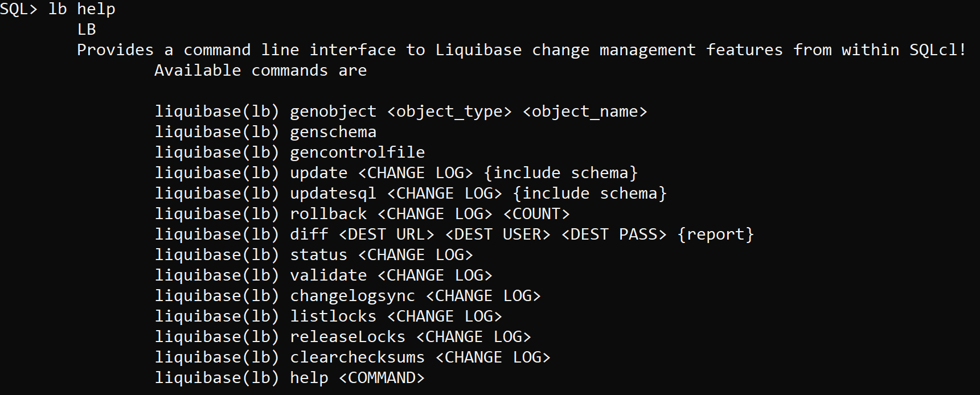Viewport: 980px width, 395px height.
Task: Click the 'gencontrolfile' command text
Action: [358, 153]
